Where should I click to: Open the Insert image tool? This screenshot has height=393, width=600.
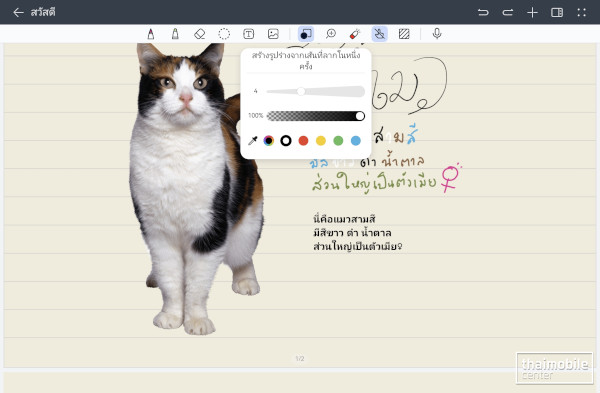(x=273, y=34)
